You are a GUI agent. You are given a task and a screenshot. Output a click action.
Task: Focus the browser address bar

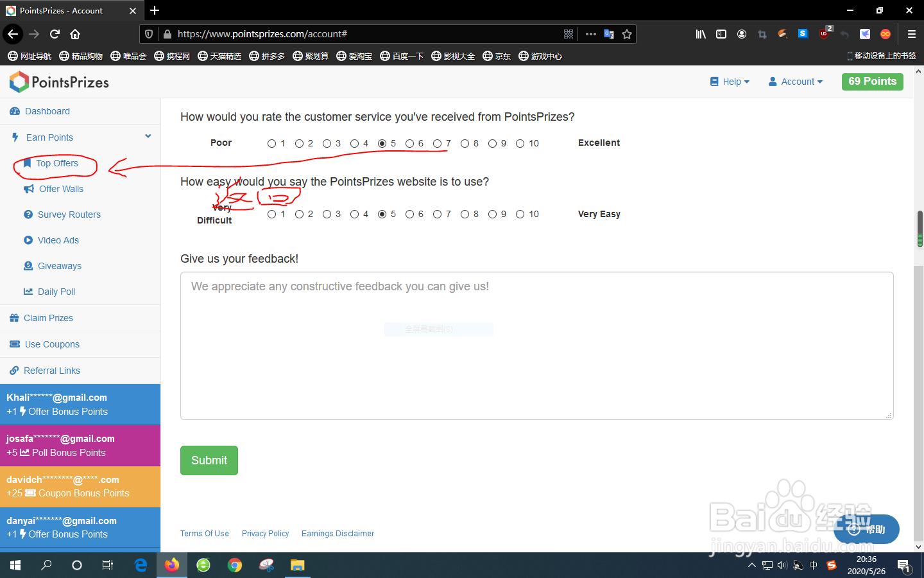(x=366, y=34)
